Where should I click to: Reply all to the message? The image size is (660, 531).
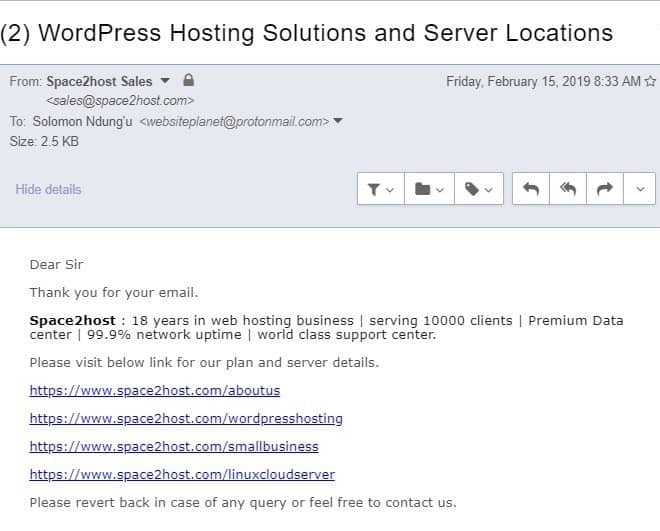point(567,189)
